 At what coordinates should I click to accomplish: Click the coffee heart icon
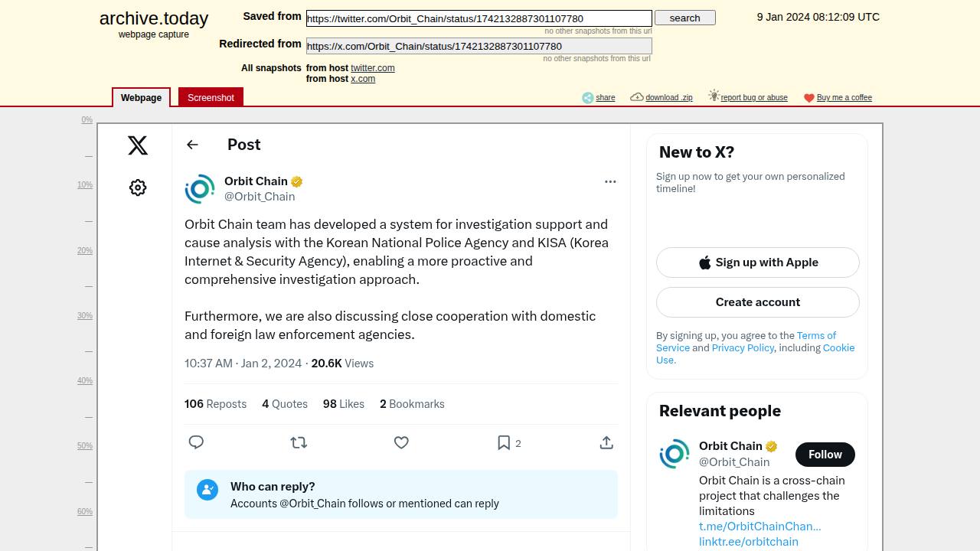point(808,98)
